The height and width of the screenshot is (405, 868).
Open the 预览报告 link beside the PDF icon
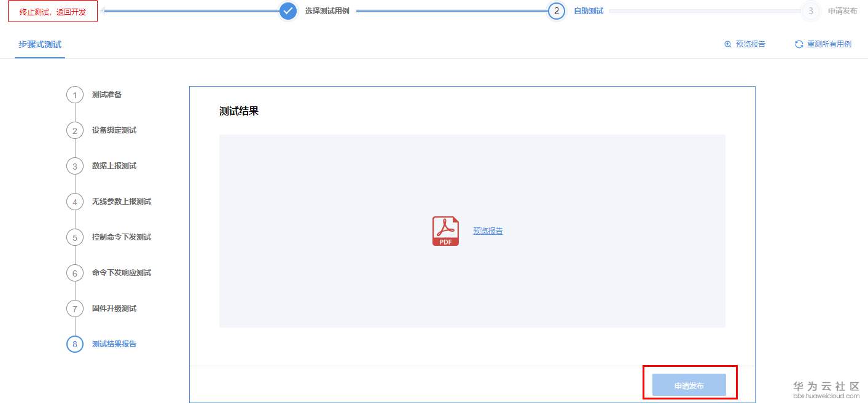(488, 231)
